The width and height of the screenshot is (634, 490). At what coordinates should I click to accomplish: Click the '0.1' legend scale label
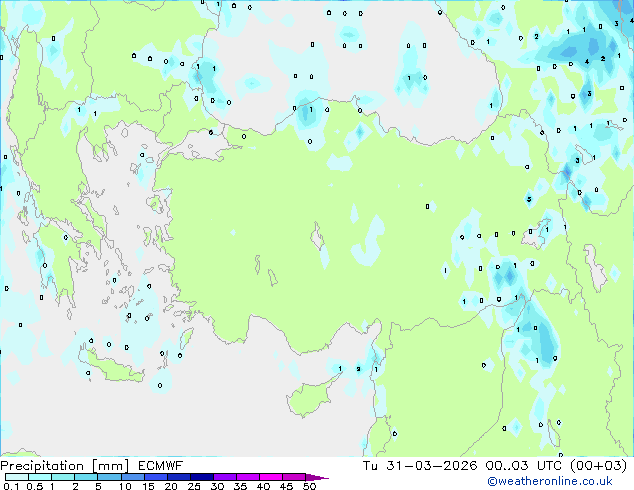point(11,486)
